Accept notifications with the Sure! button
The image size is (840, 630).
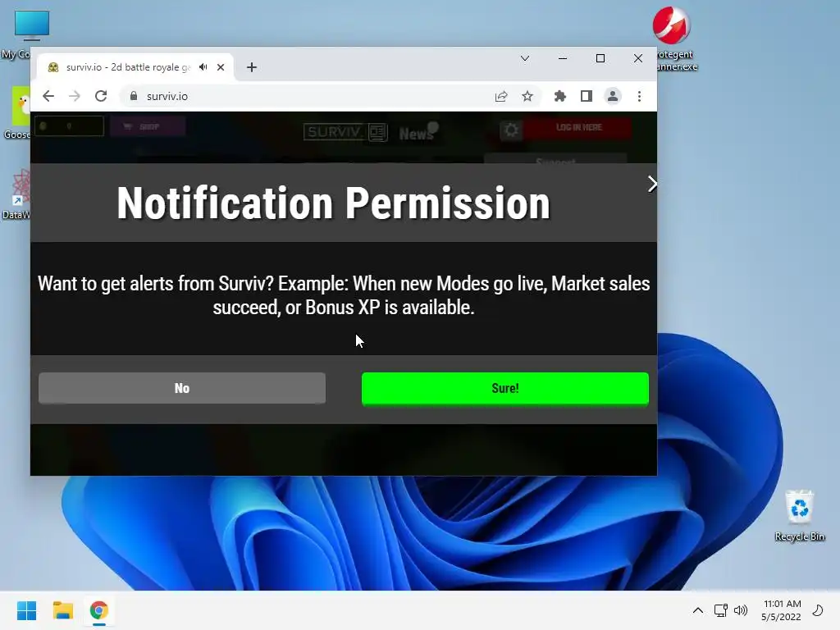pyautogui.click(x=505, y=388)
